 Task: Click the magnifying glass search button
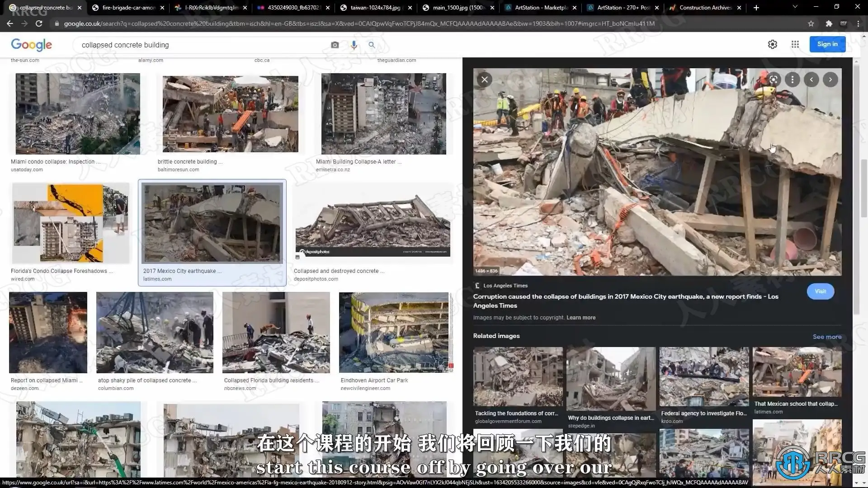(x=372, y=45)
